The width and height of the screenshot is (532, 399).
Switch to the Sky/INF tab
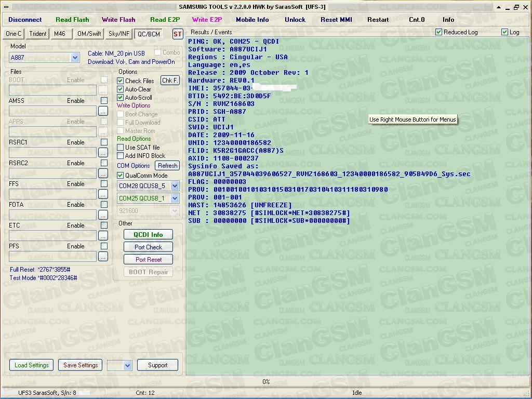tap(119, 34)
